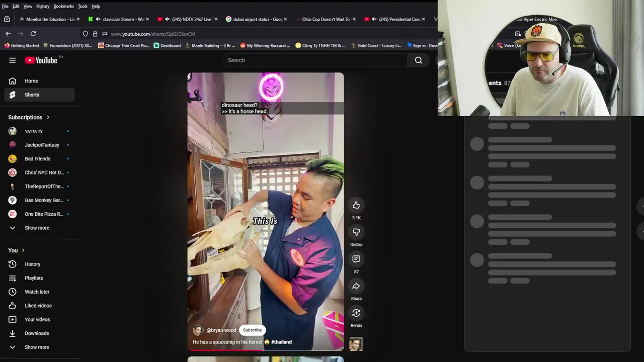
Task: Open the History menu
Action: coord(43,6)
